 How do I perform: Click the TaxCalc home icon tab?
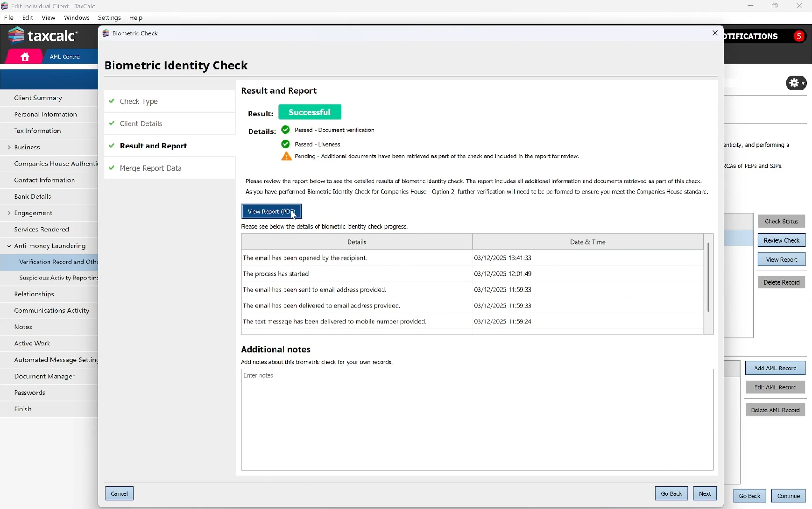(x=24, y=57)
